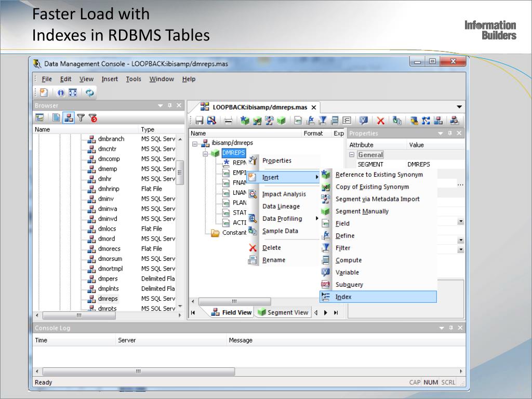
Task: Click the Browser vertical scrollbar thumb
Action: pyautogui.click(x=180, y=172)
